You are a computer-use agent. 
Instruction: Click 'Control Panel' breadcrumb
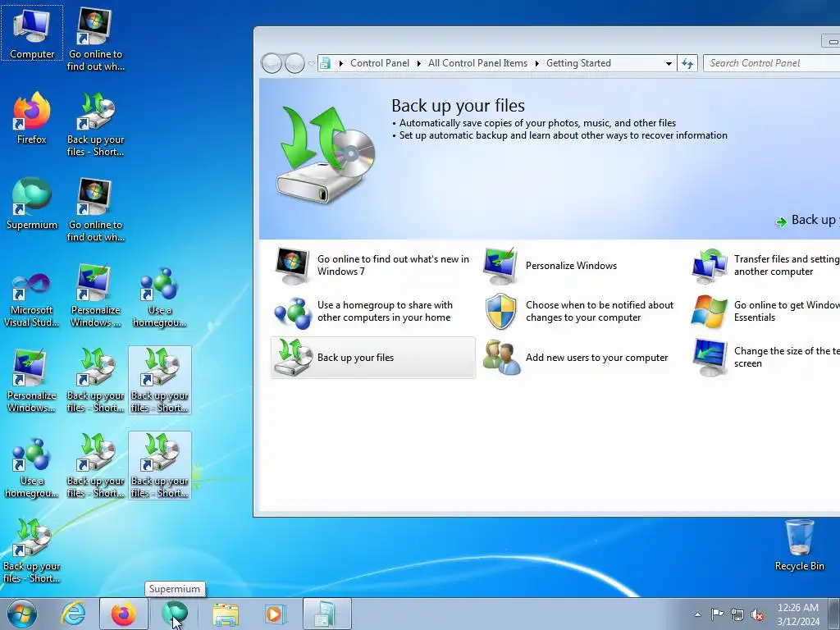379,63
